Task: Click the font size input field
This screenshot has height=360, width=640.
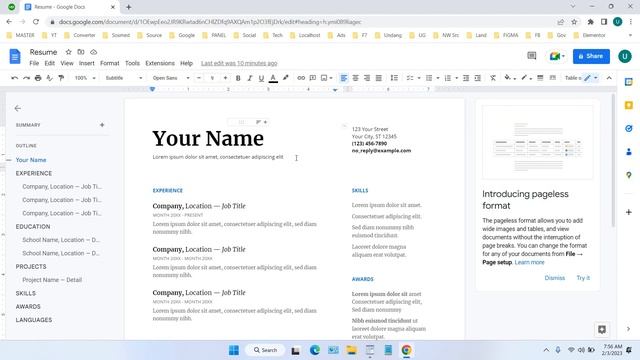Action: click(x=212, y=78)
